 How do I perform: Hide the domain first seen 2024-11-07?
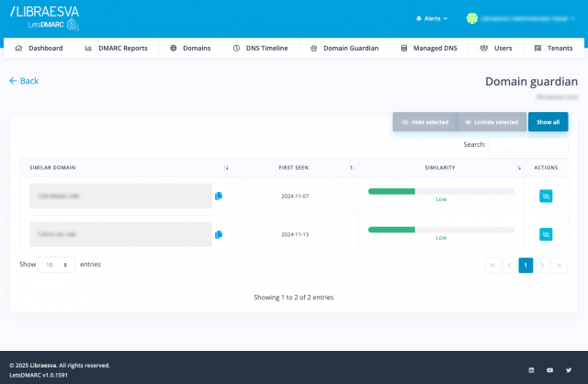pyautogui.click(x=546, y=196)
